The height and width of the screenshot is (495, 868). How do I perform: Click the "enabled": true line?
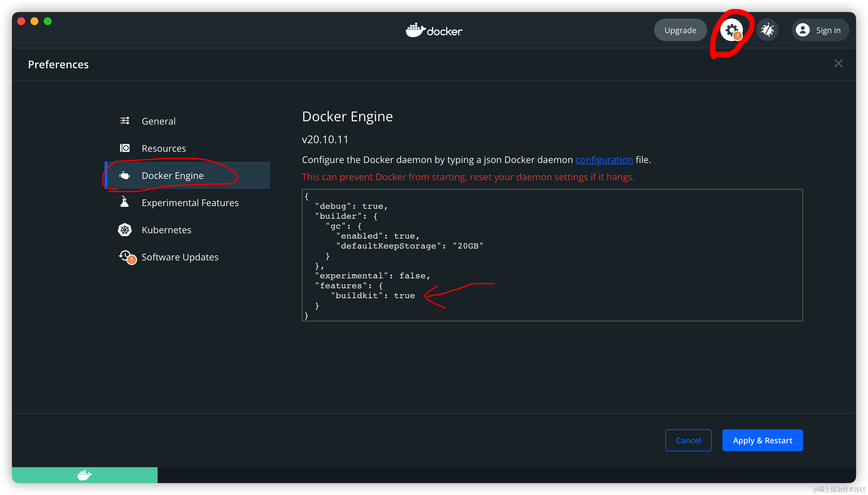coord(378,236)
